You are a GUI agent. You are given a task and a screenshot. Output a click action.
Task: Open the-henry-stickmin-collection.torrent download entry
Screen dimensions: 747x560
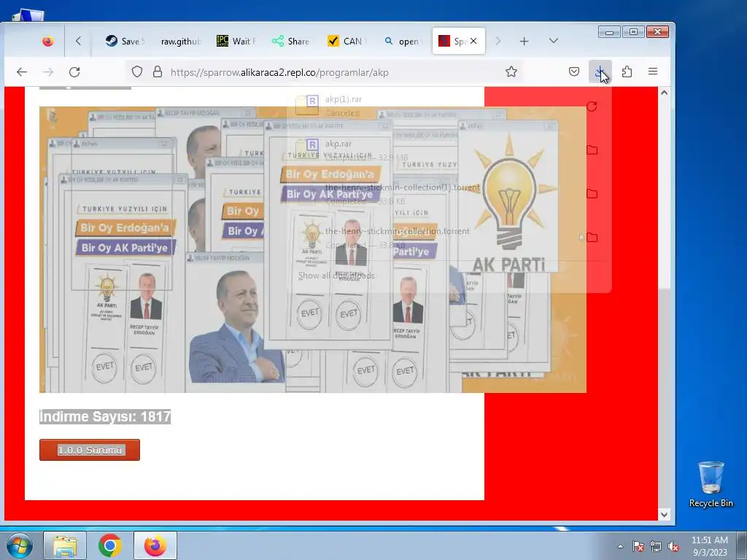click(433, 238)
